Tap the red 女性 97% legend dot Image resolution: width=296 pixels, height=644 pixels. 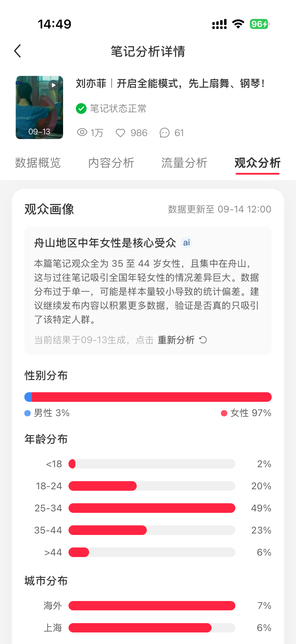tap(224, 413)
